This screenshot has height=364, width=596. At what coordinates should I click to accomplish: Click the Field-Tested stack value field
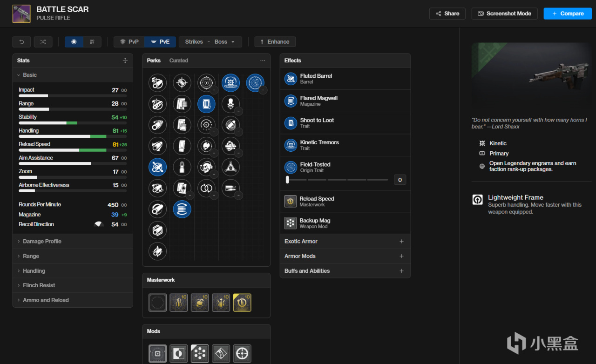[400, 180]
